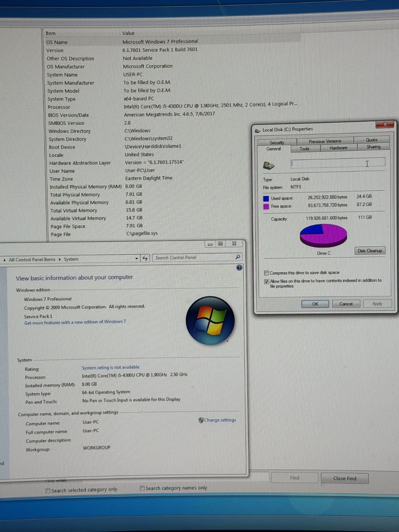
Task: Click All Control Panel Items breadcrumb
Action: click(32, 260)
